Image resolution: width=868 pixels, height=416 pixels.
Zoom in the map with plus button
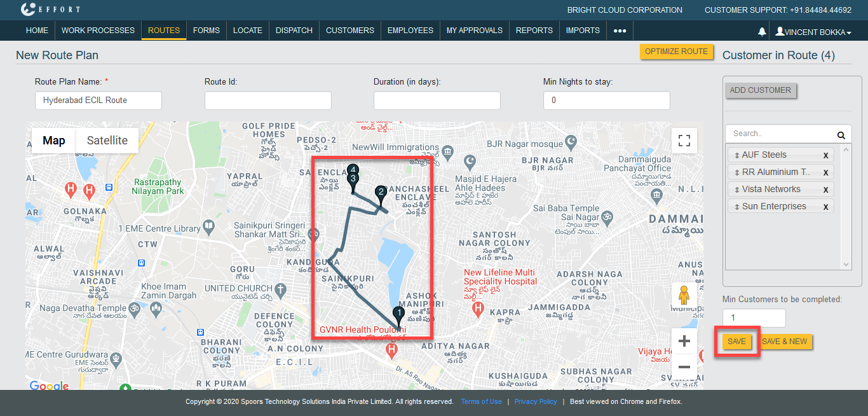tap(684, 342)
